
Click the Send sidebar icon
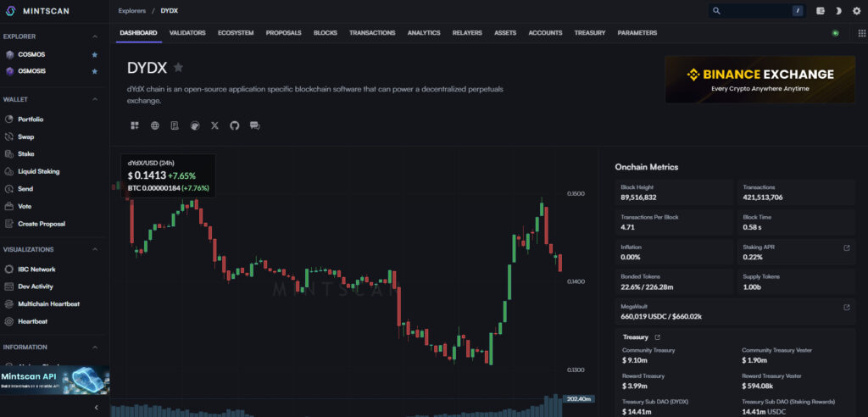click(8, 189)
